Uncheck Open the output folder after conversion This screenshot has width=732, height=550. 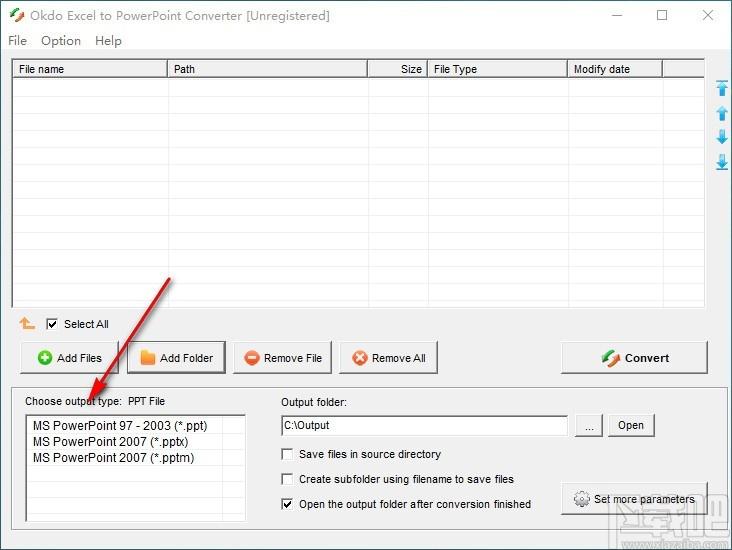point(287,504)
